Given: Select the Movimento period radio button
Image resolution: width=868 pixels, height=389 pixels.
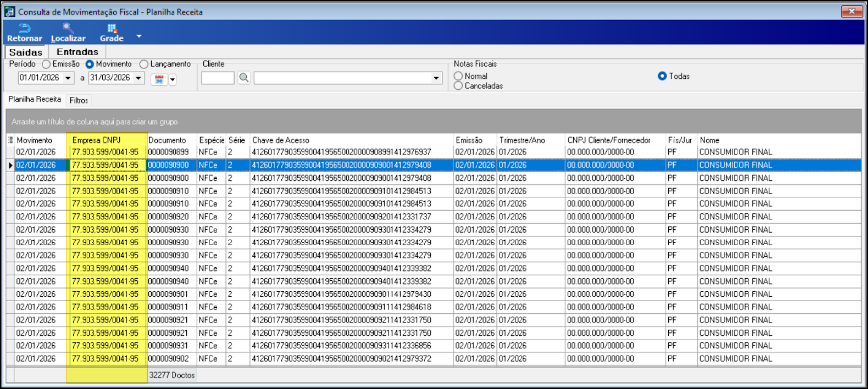Looking at the screenshot, I should click(89, 64).
